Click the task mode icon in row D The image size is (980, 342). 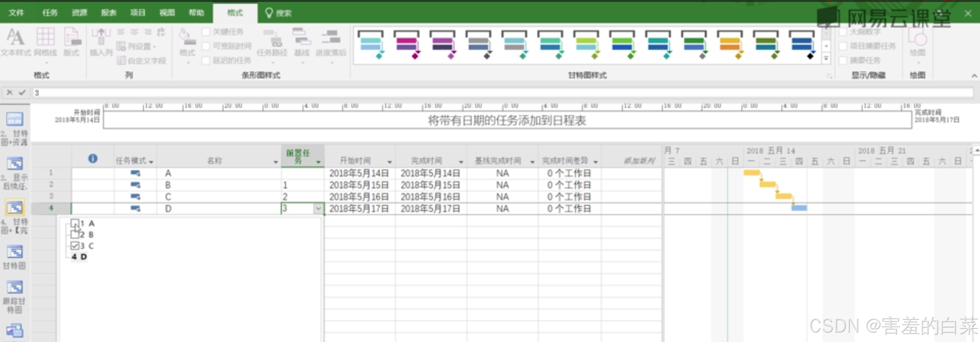136,208
